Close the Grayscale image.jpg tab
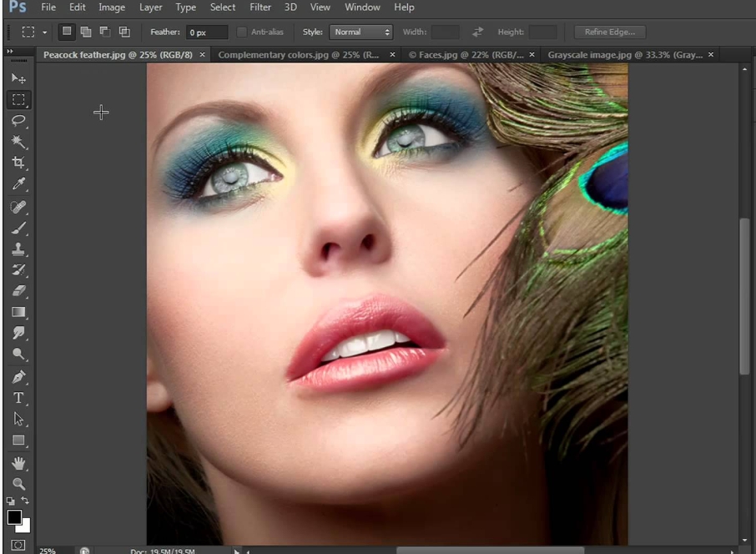Viewport: 756px width, 554px height. point(711,54)
